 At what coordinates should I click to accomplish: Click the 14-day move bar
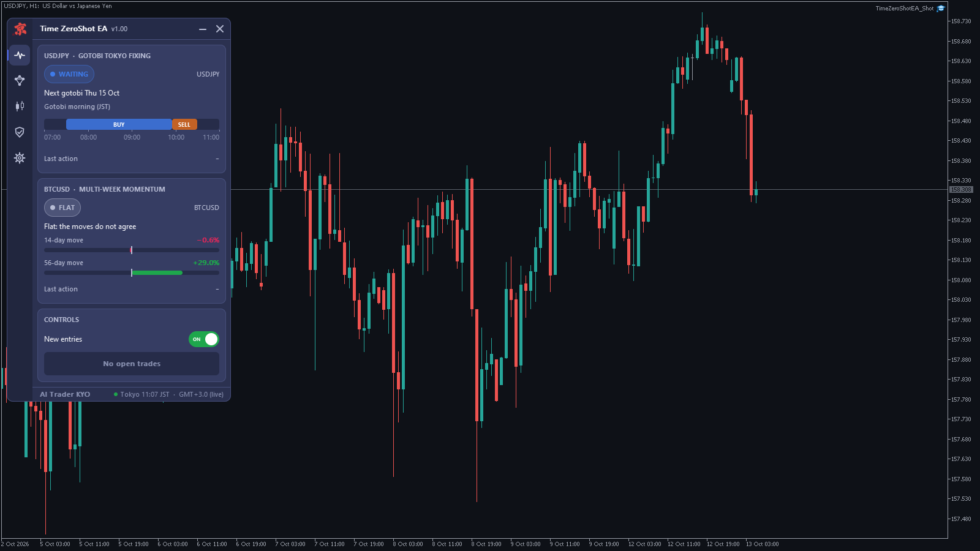point(132,250)
